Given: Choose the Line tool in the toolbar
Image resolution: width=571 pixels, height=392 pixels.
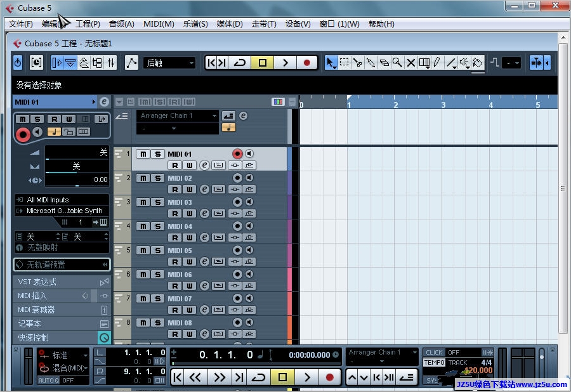Looking at the screenshot, I should 451,63.
